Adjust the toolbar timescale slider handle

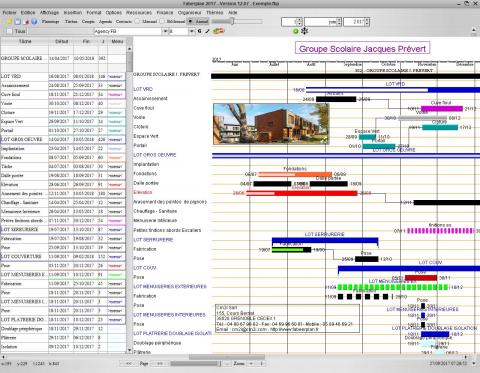232,21
